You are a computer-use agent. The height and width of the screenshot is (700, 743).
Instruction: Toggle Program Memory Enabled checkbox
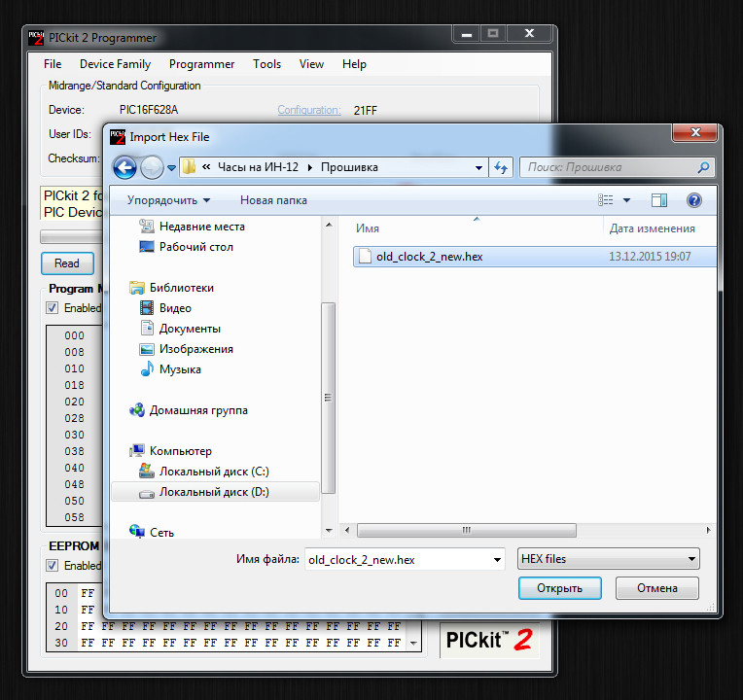click(53, 308)
